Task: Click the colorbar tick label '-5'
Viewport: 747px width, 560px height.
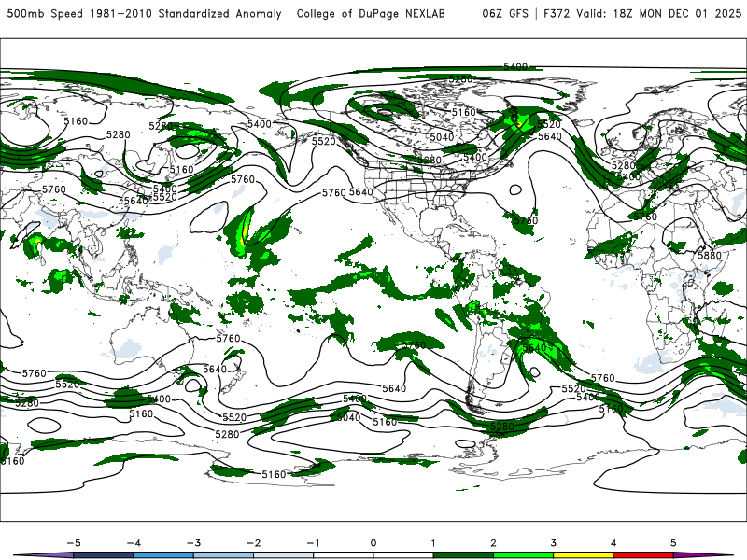Action: 74,543
